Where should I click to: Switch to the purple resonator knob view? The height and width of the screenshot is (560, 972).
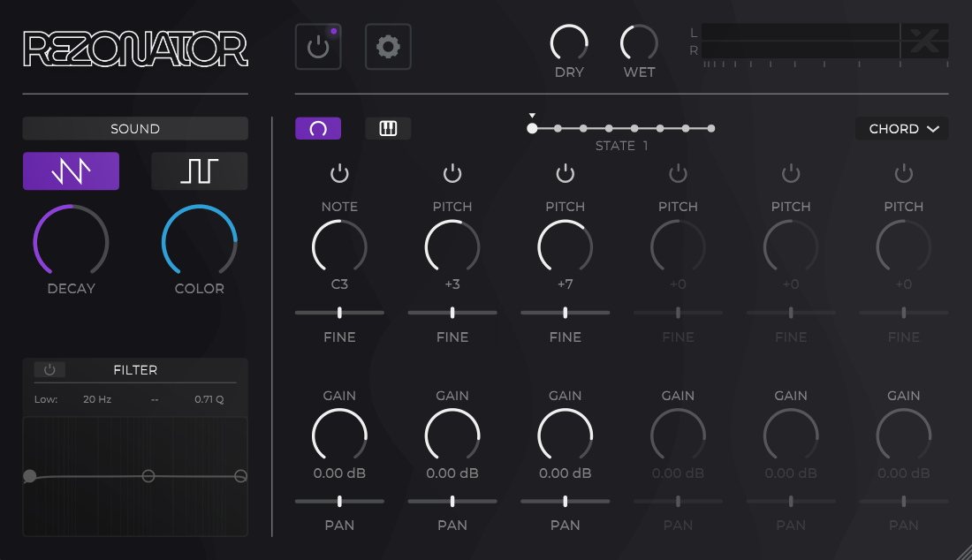(x=318, y=129)
